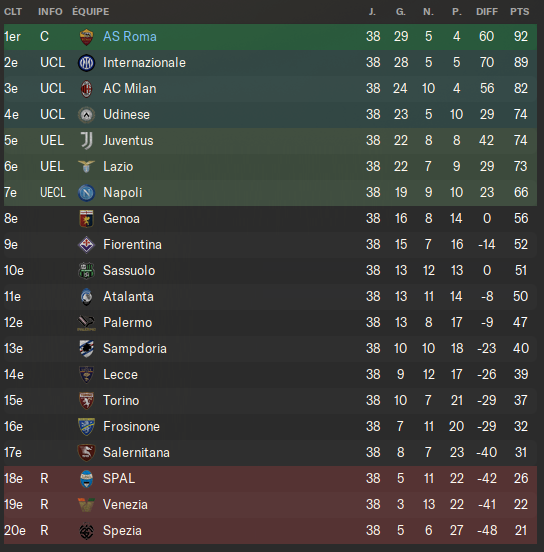Viewport: 544px width, 552px height.
Task: Select the Venezia row in table
Action: coord(270,505)
